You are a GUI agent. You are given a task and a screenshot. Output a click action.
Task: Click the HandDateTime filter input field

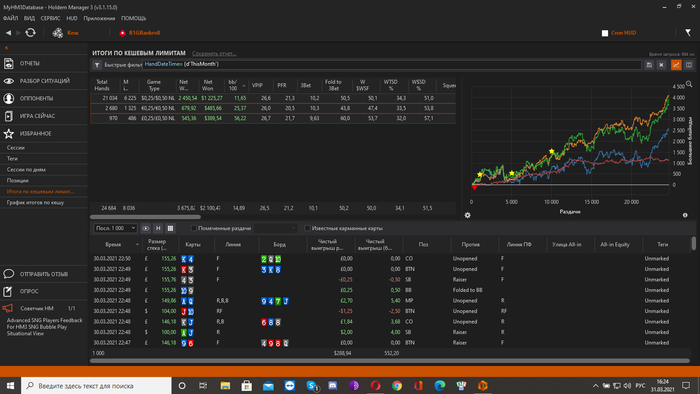[392, 65]
